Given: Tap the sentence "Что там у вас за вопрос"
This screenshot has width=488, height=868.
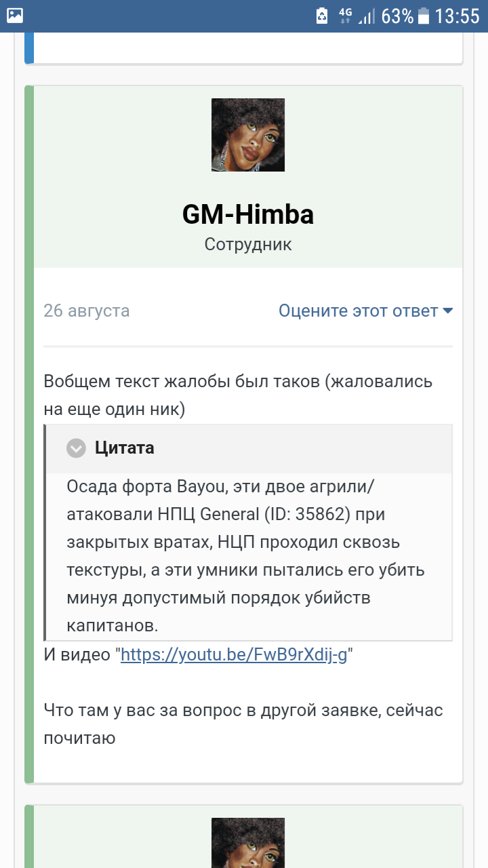Looking at the screenshot, I should click(243, 724).
